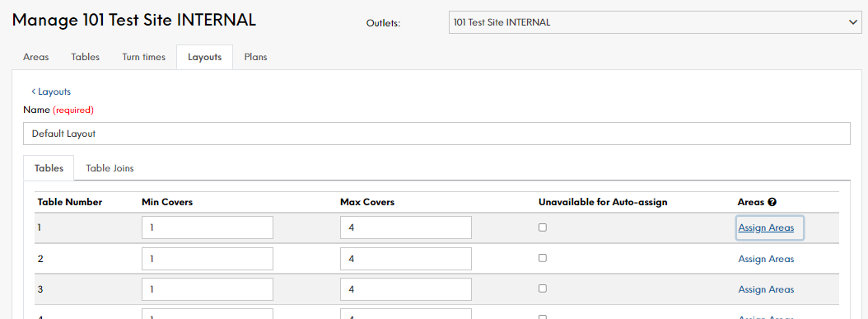Open the Outlets dropdown
This screenshot has height=319, width=868.
(655, 22)
